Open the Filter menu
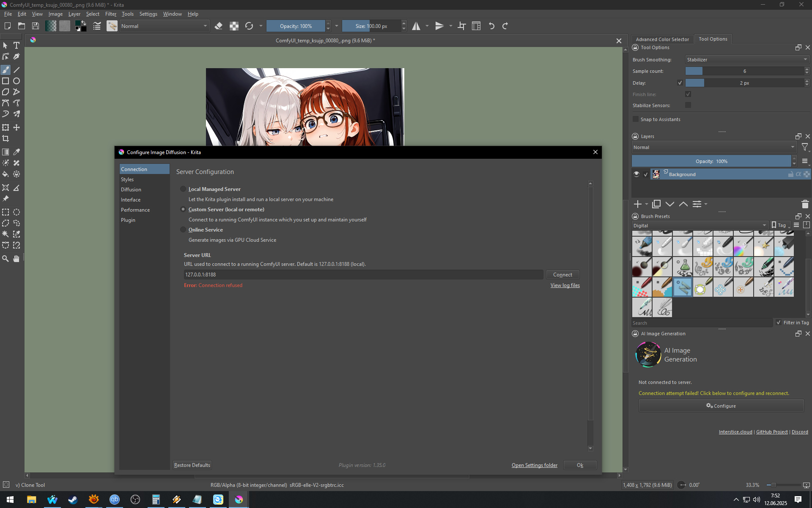The image size is (812, 508). (111, 14)
